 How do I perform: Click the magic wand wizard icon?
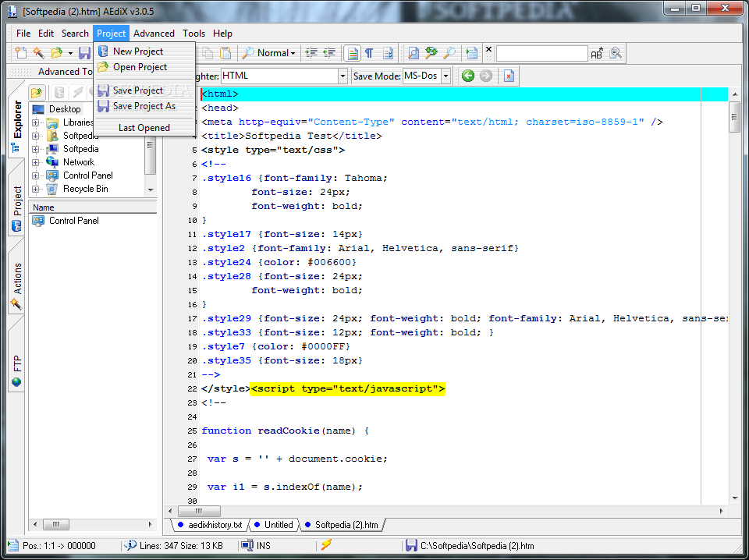pyautogui.click(x=38, y=52)
